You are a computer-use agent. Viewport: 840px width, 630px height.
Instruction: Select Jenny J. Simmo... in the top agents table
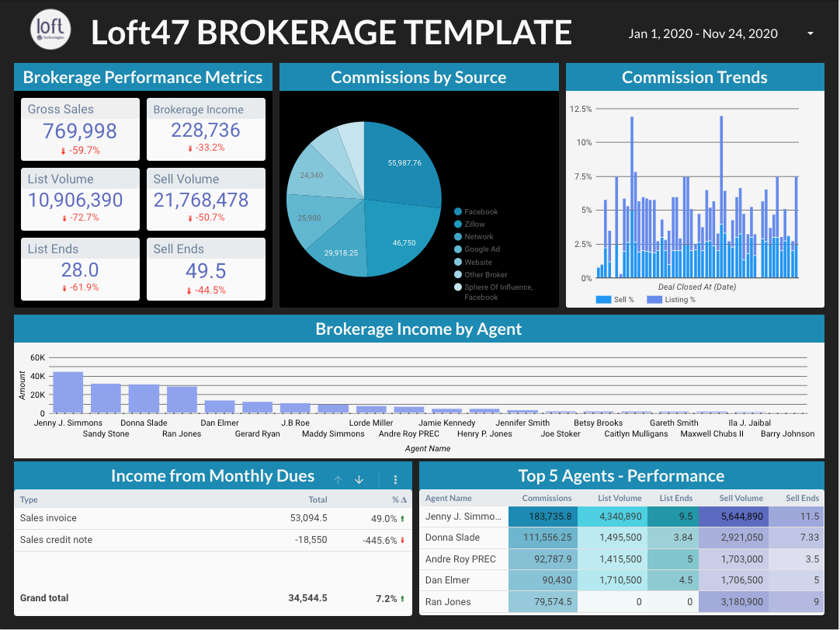tap(463, 517)
